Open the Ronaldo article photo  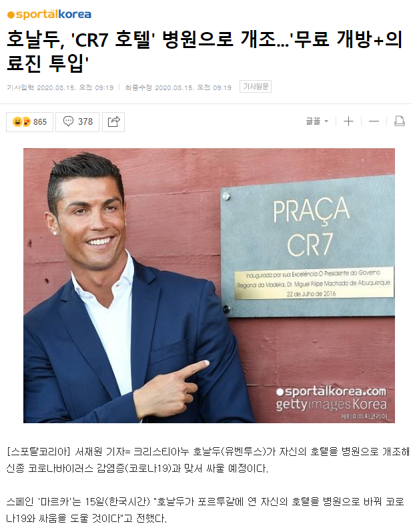[x=209, y=285]
